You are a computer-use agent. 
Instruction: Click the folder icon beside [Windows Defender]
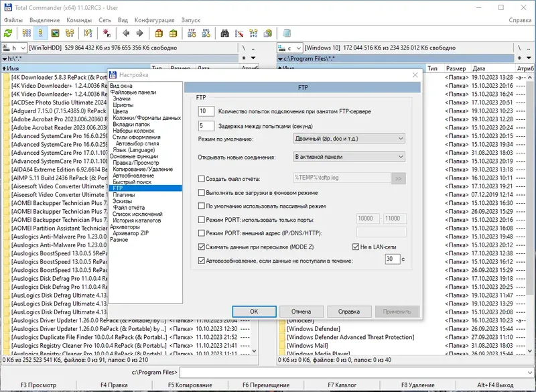pos(282,329)
